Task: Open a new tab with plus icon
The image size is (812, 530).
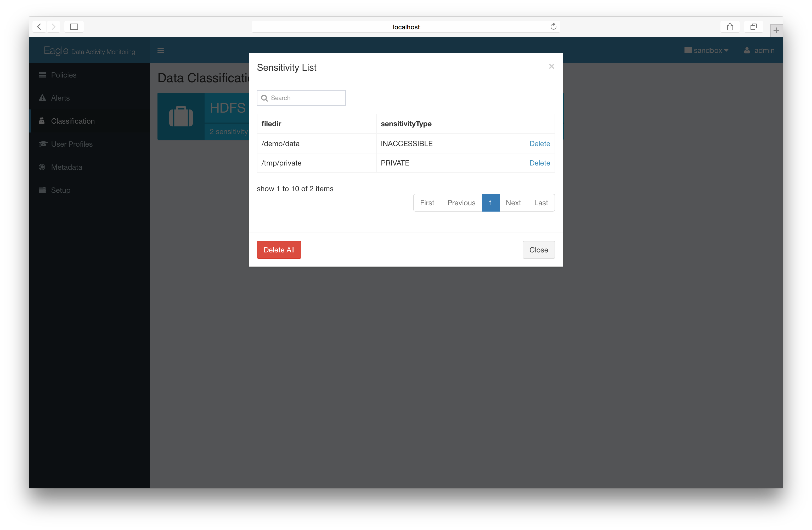Action: pos(776,31)
